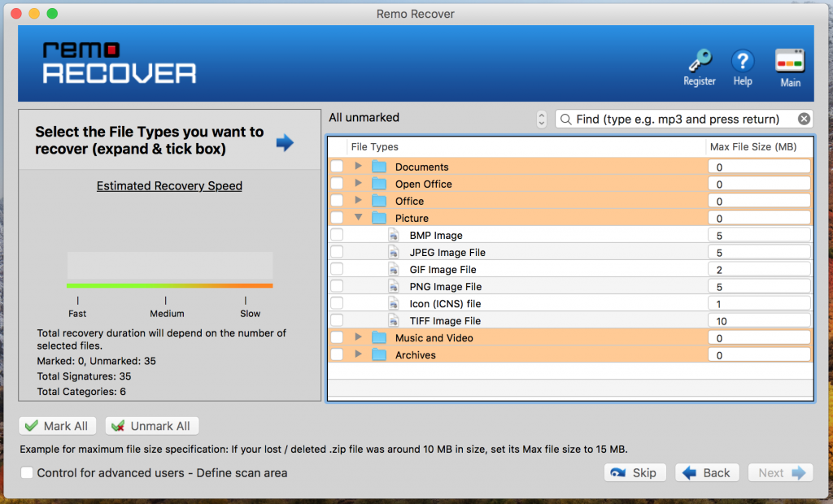833x504 pixels.
Task: Select the Documents folder icon
Action: tap(379, 167)
